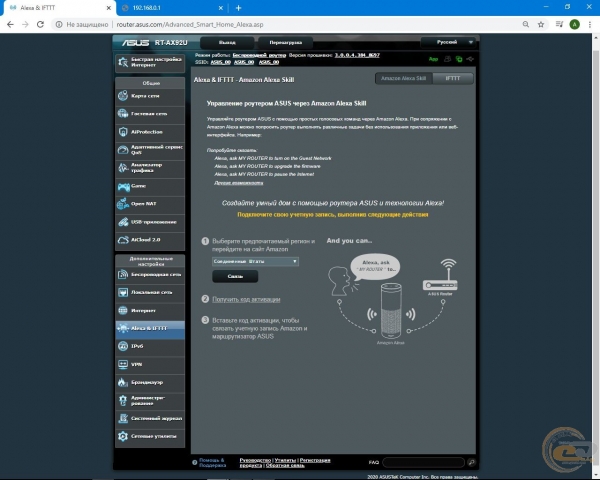Reload the page with the browser refresh icon
This screenshot has height=480, width=600.
(40, 24)
